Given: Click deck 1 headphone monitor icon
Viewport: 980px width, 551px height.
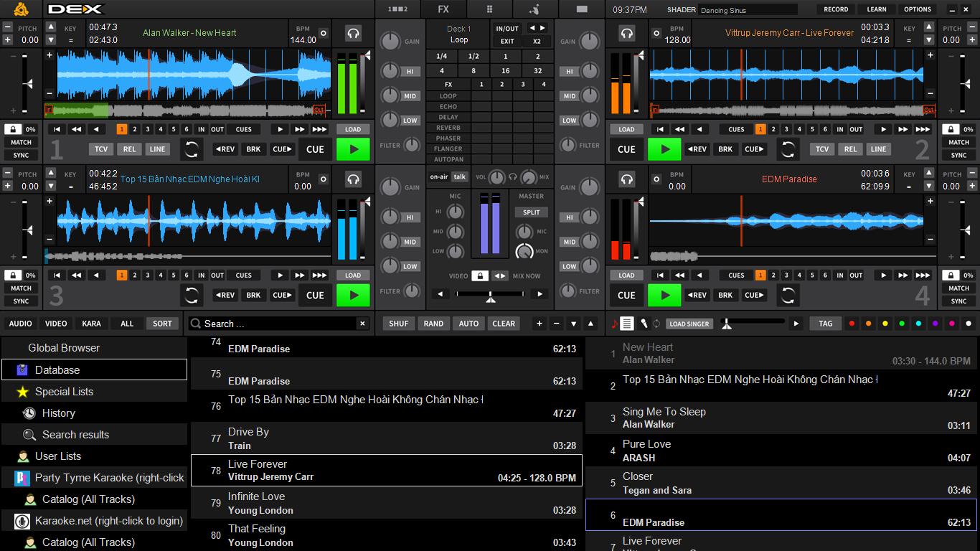Looking at the screenshot, I should 353,33.
